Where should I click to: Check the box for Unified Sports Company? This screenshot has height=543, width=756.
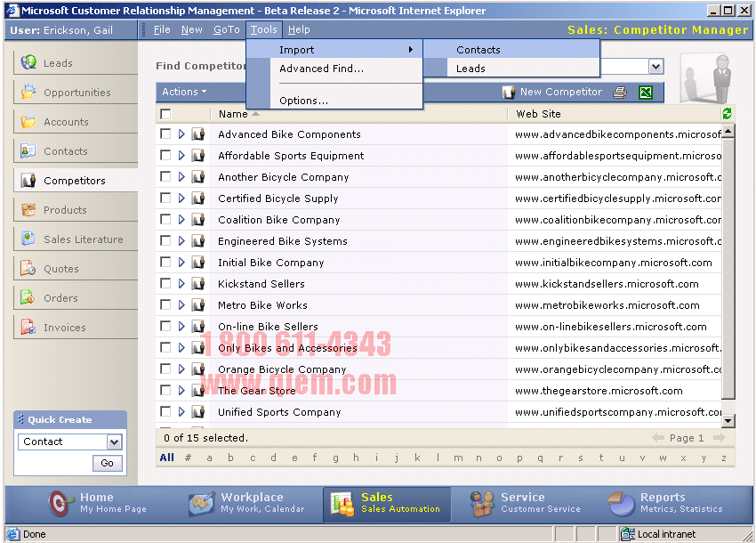tap(165, 411)
